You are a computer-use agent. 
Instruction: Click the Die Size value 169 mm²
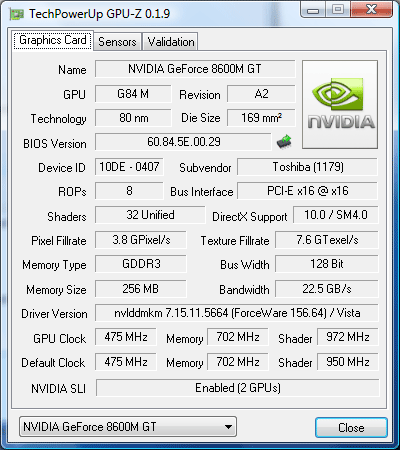click(261, 118)
